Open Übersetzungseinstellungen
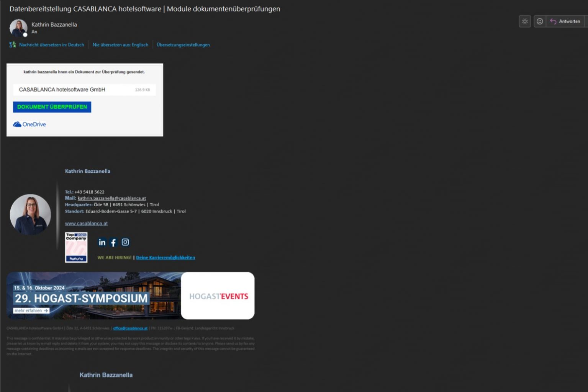Viewport: 588px width, 392px height. point(183,45)
